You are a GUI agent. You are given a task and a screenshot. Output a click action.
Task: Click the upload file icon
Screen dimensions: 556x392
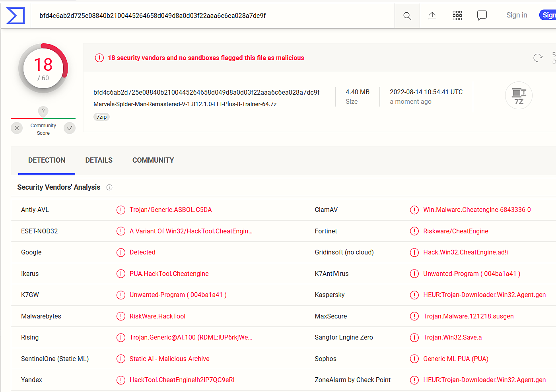[432, 16]
